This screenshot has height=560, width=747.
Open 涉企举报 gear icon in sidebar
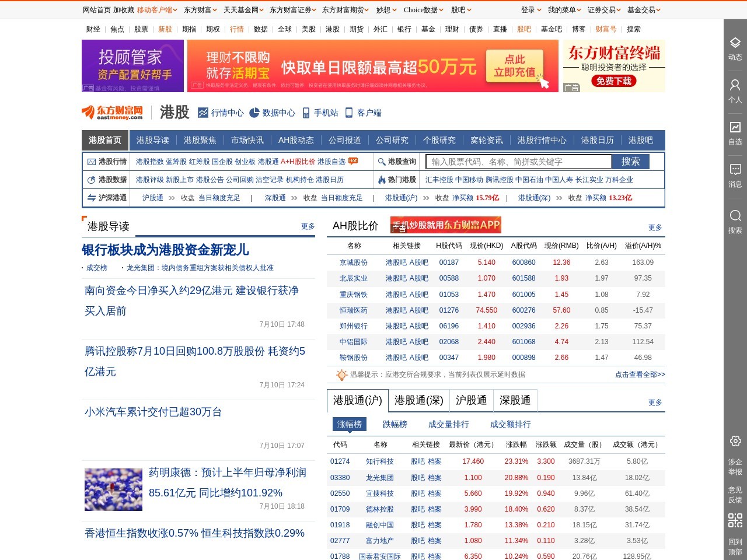(734, 442)
